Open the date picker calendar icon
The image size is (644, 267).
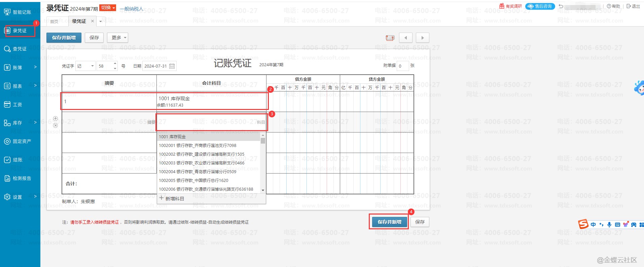[x=172, y=66]
